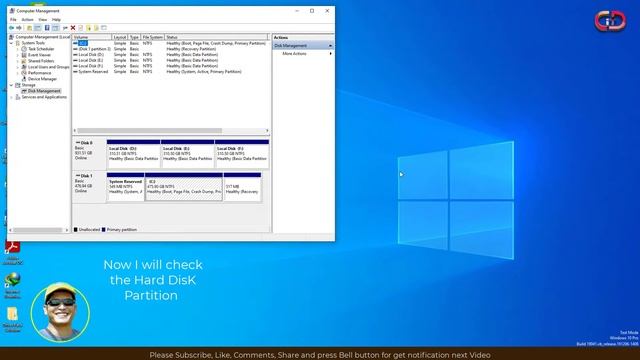The height and width of the screenshot is (360, 640).
Task: Select the Disk 1 partition 3 volume row
Action: [x=171, y=49]
